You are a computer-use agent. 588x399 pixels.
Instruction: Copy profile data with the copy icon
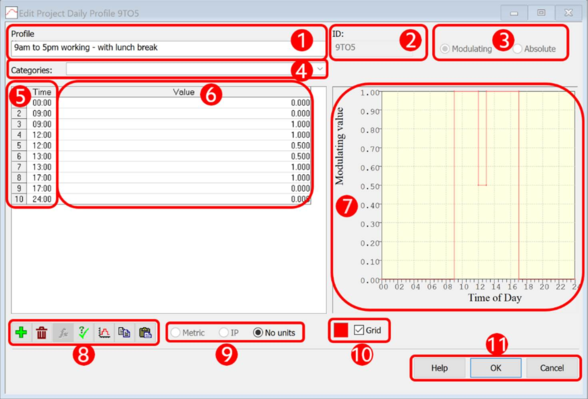124,332
